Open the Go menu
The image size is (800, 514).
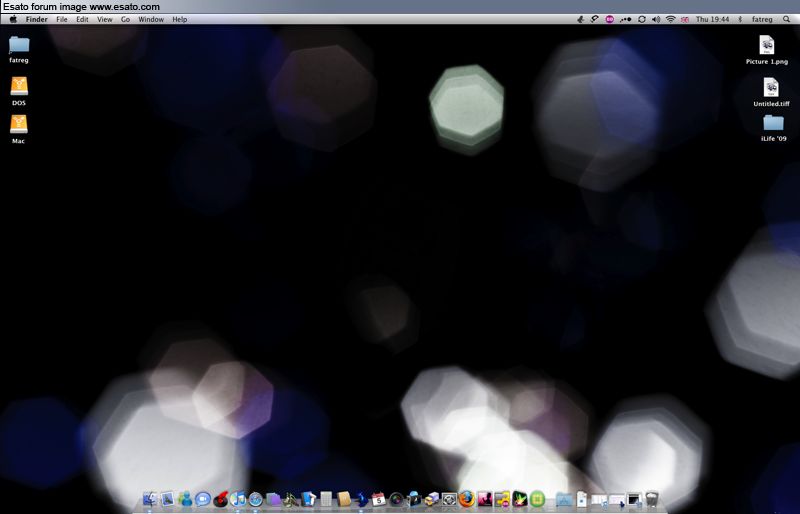tap(126, 19)
